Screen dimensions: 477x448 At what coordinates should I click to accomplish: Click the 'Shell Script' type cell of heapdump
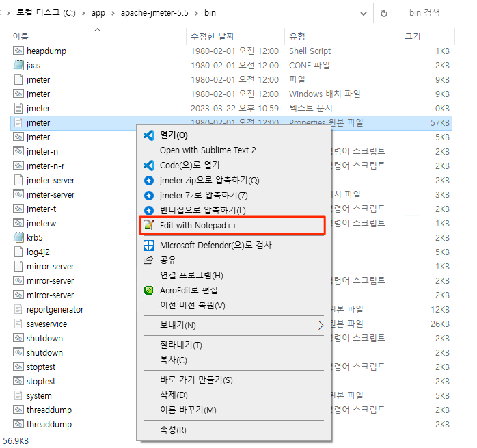pos(310,51)
